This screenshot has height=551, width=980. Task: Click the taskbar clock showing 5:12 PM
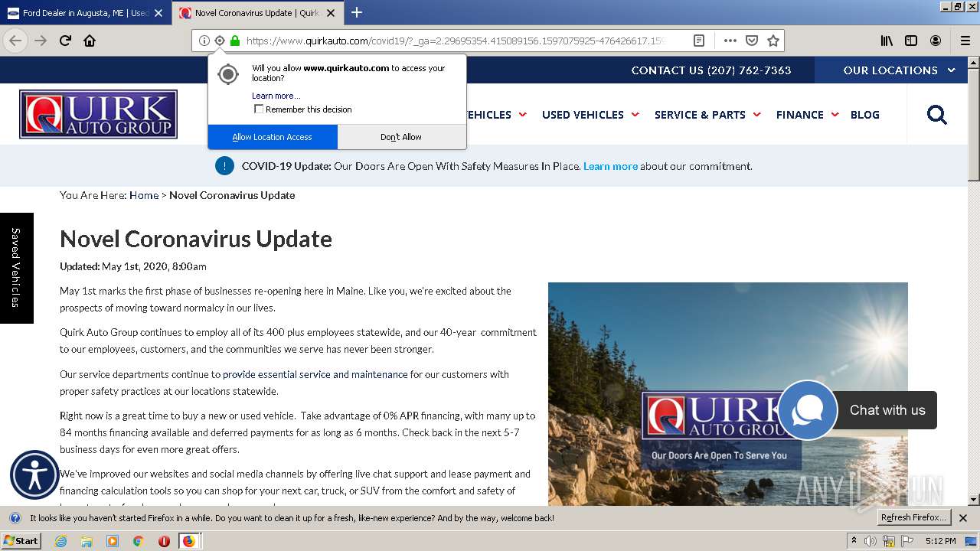(940, 541)
